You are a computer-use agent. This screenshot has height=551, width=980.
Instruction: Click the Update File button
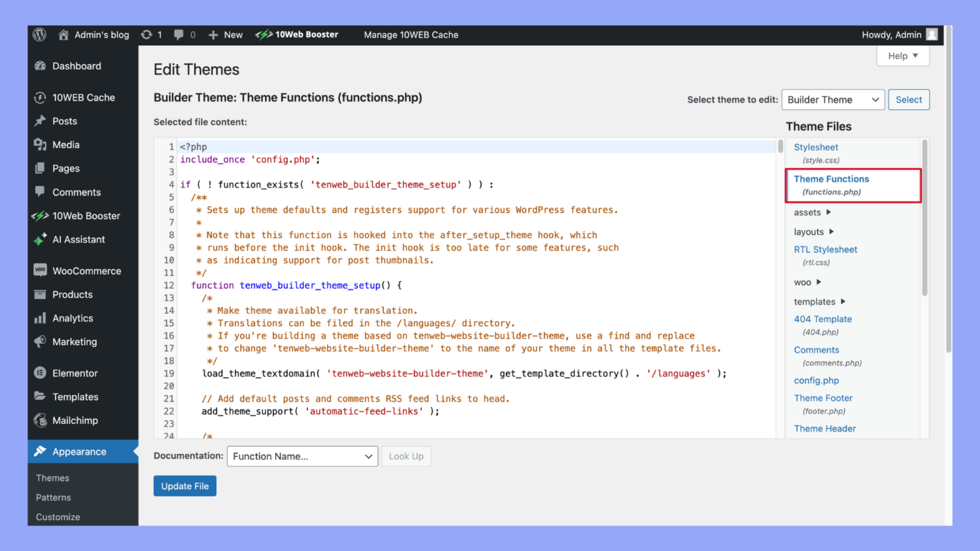click(184, 485)
